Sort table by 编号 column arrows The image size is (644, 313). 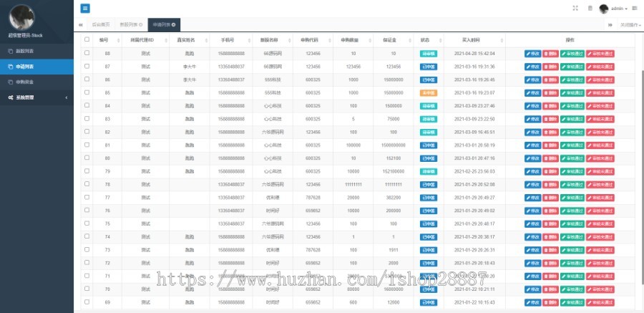pos(119,40)
